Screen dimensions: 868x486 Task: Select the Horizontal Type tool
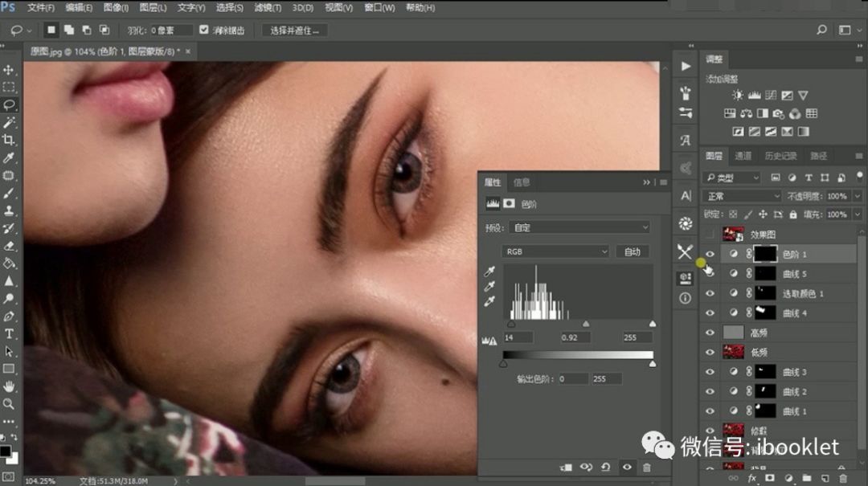tap(10, 333)
